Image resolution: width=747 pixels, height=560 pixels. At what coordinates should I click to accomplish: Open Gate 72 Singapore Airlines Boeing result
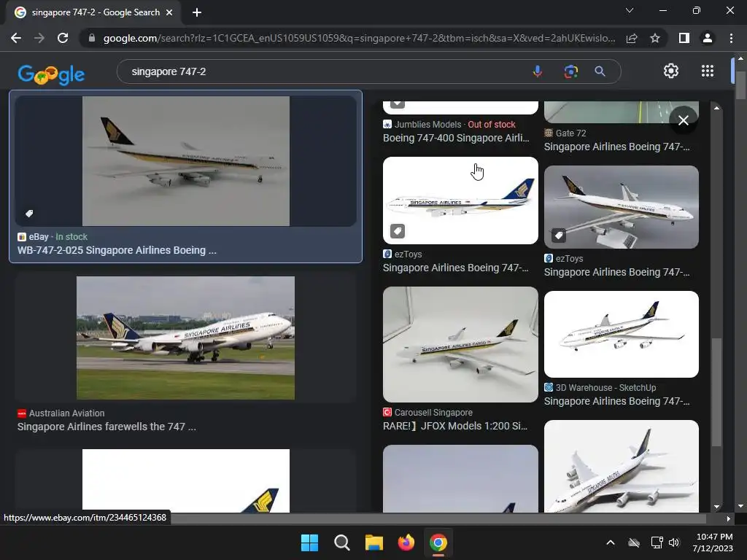617,147
